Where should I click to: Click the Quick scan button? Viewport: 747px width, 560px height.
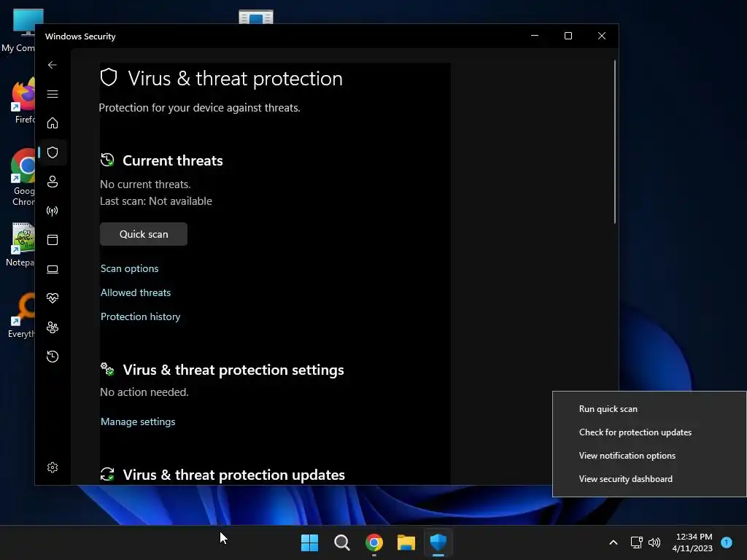tap(144, 234)
